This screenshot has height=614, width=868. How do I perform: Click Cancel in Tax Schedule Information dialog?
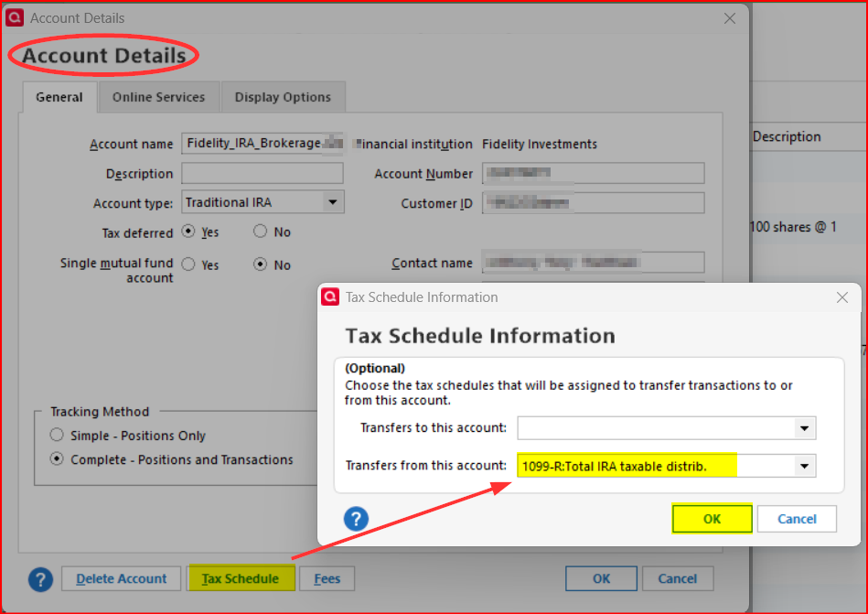coord(797,519)
